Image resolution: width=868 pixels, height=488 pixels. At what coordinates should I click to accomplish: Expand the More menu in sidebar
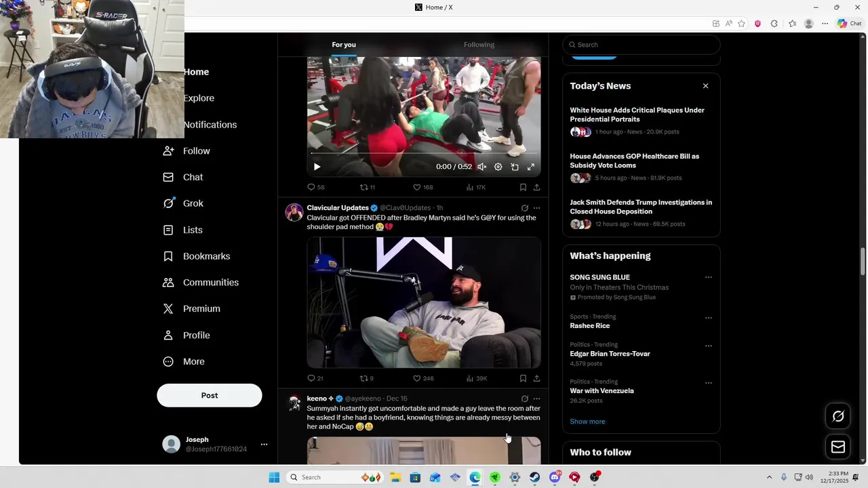click(184, 361)
